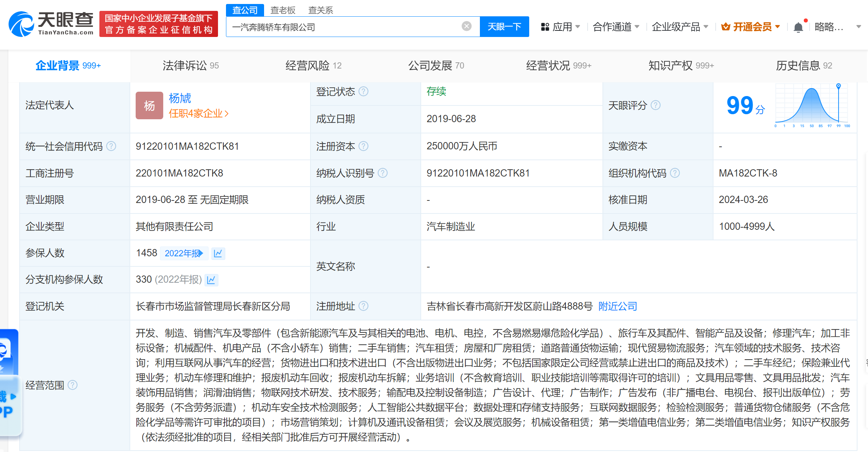Open trend chart beside 参保人数
The width and height of the screenshot is (868, 452).
pyautogui.click(x=218, y=253)
